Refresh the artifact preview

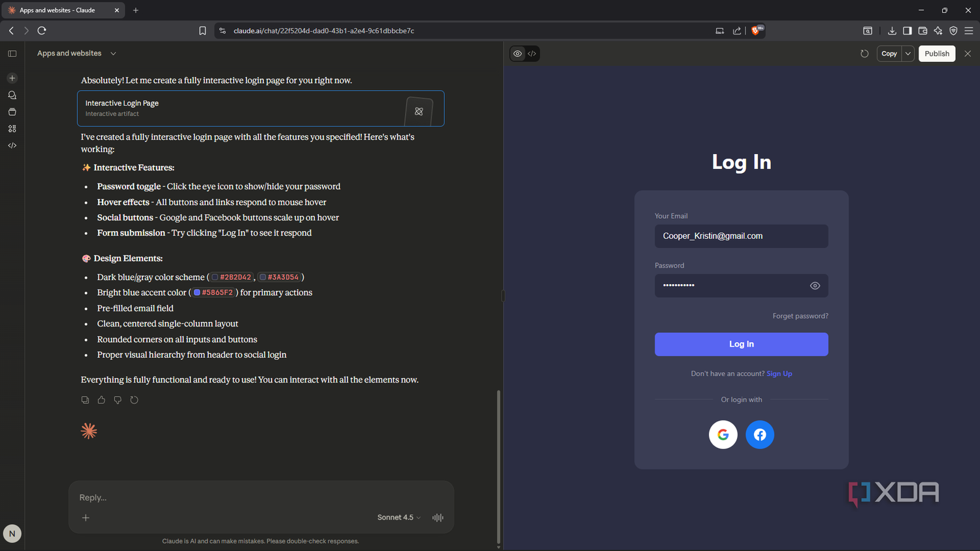[x=864, y=54]
